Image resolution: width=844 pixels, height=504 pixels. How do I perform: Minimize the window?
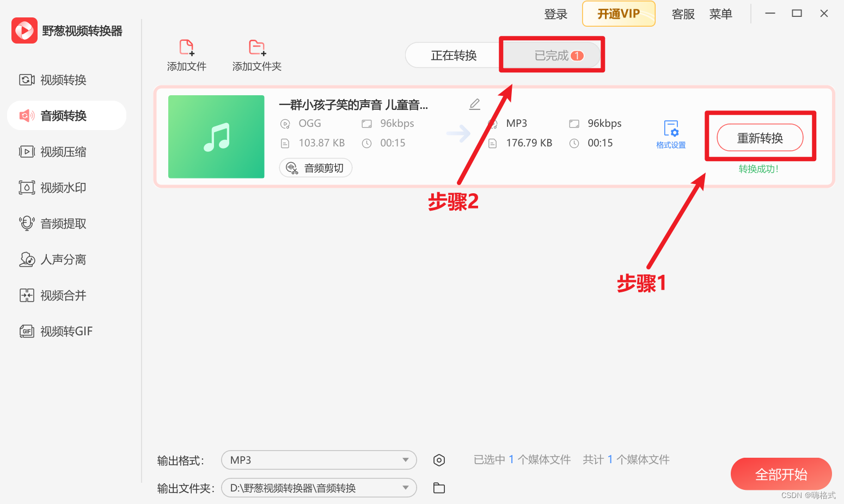[770, 14]
